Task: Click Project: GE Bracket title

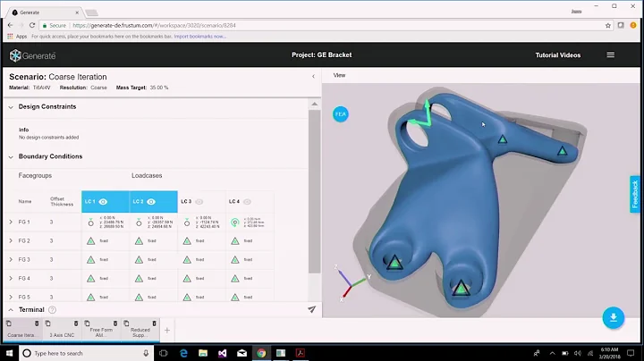Action: tap(322, 55)
